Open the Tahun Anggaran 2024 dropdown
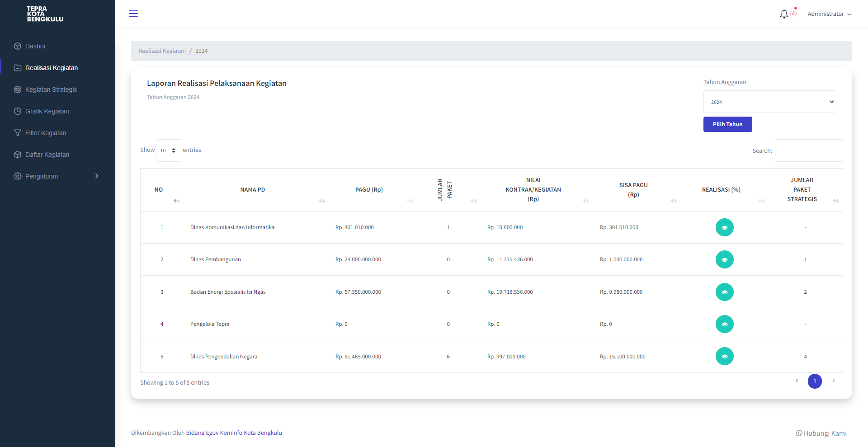This screenshot has height=447, width=868. 769,102
